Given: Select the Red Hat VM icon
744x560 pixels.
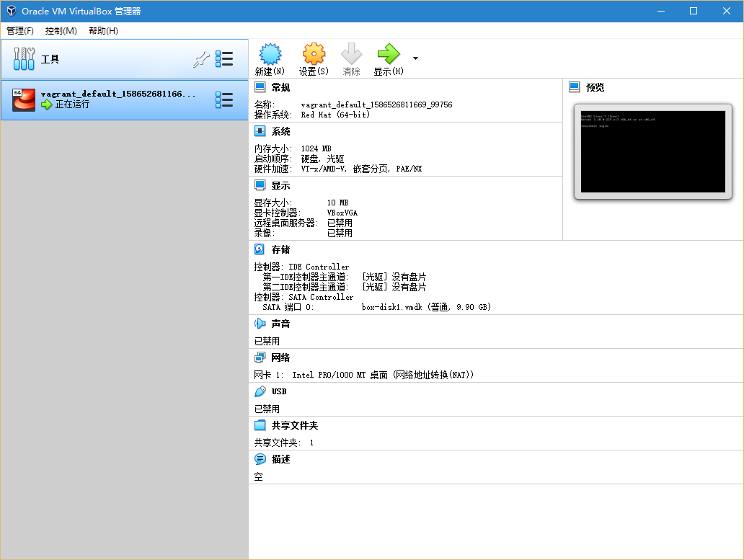Looking at the screenshot, I should [24, 99].
